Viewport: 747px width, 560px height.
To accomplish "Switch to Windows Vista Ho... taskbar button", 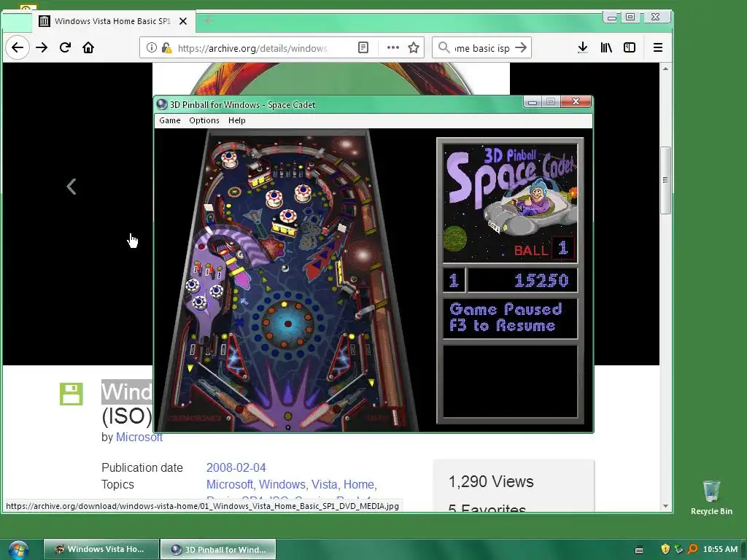I will tap(101, 549).
